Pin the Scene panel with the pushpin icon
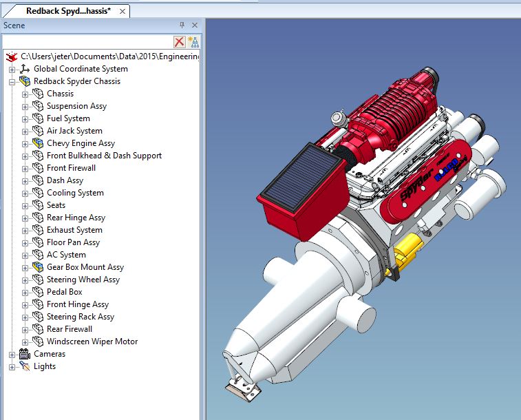Image resolution: width=521 pixels, height=420 pixels. pos(182,25)
